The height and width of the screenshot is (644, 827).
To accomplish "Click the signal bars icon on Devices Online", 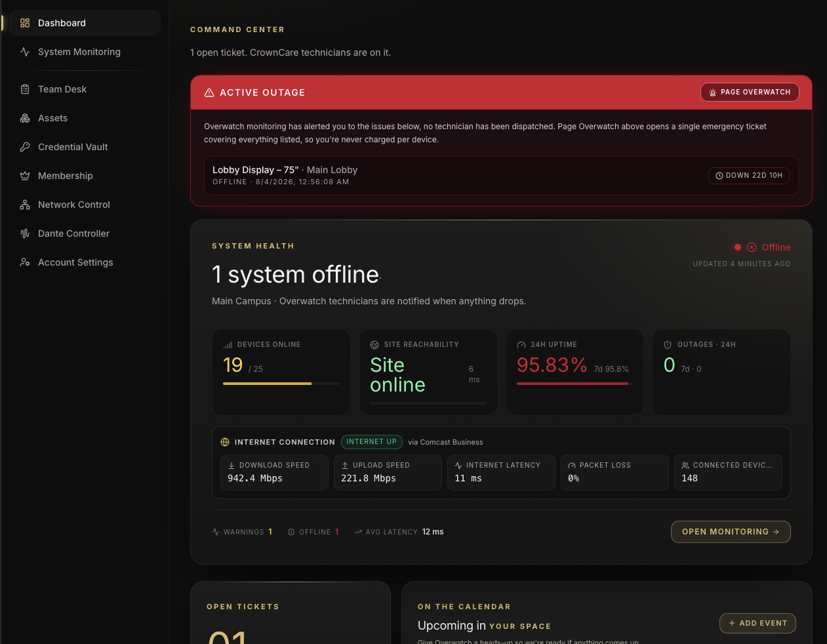I will (228, 345).
